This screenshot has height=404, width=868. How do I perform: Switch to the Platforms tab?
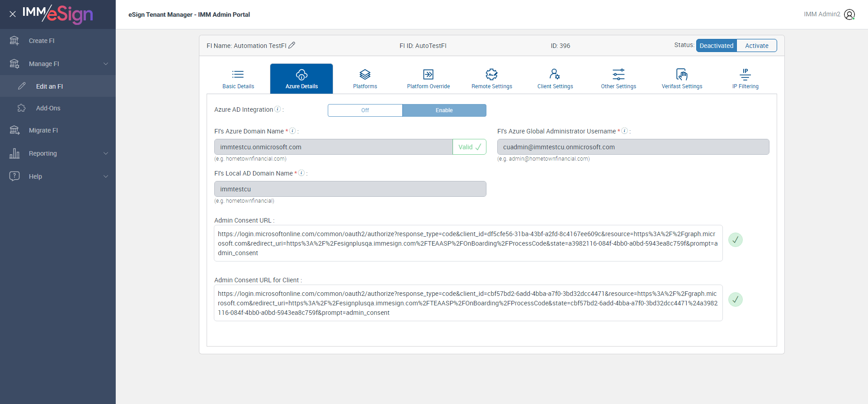[365, 79]
